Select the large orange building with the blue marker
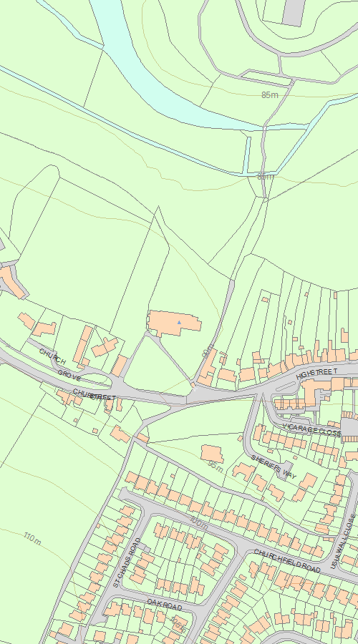 pyautogui.click(x=174, y=323)
